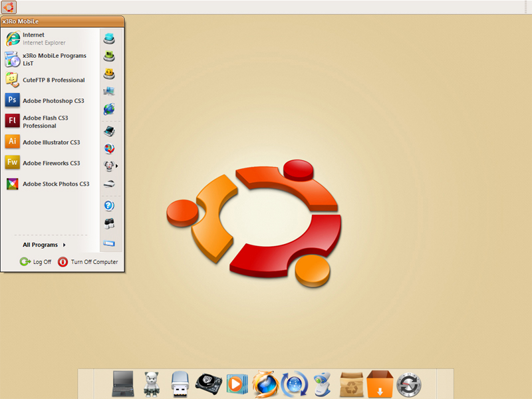Click the laptop icon in the dock
The image size is (532, 399).
click(x=123, y=384)
